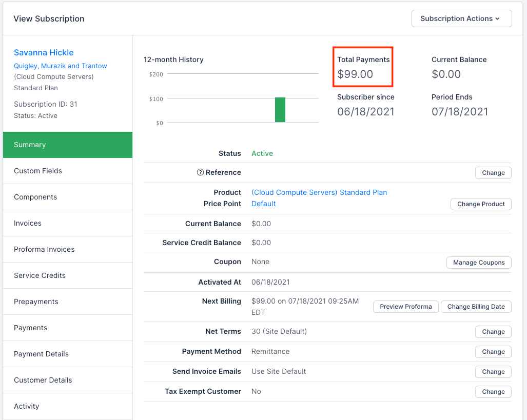Click Preview Proforma for next billing

pyautogui.click(x=405, y=306)
